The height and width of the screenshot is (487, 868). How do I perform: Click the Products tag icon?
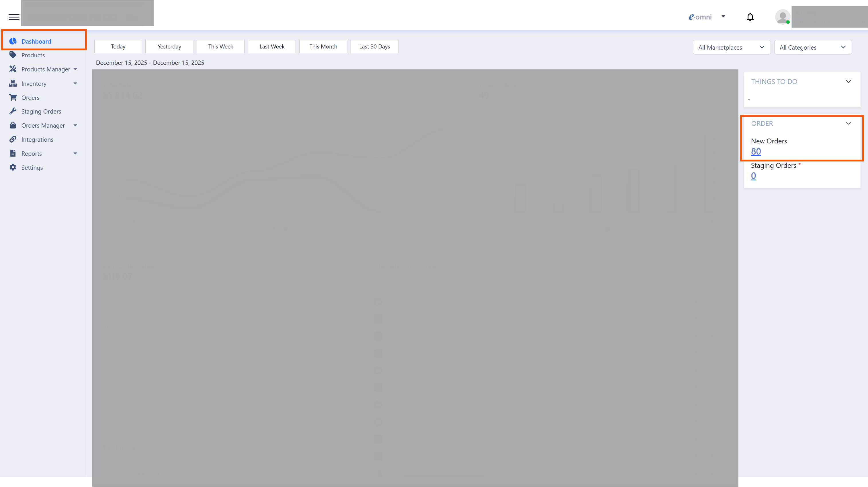13,55
